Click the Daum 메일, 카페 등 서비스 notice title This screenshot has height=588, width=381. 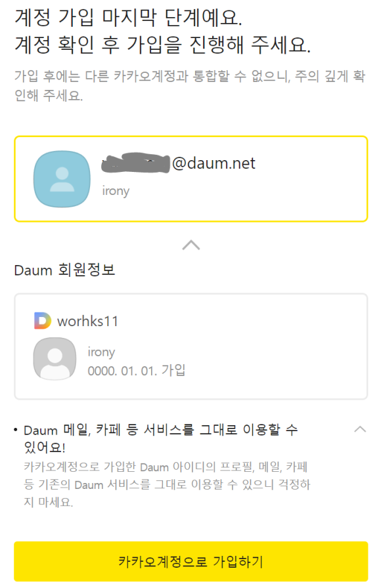(161, 438)
